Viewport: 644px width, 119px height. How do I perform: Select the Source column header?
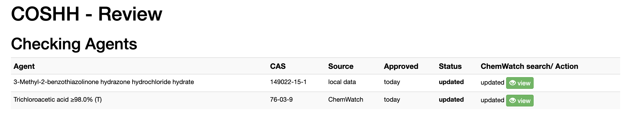[340, 66]
